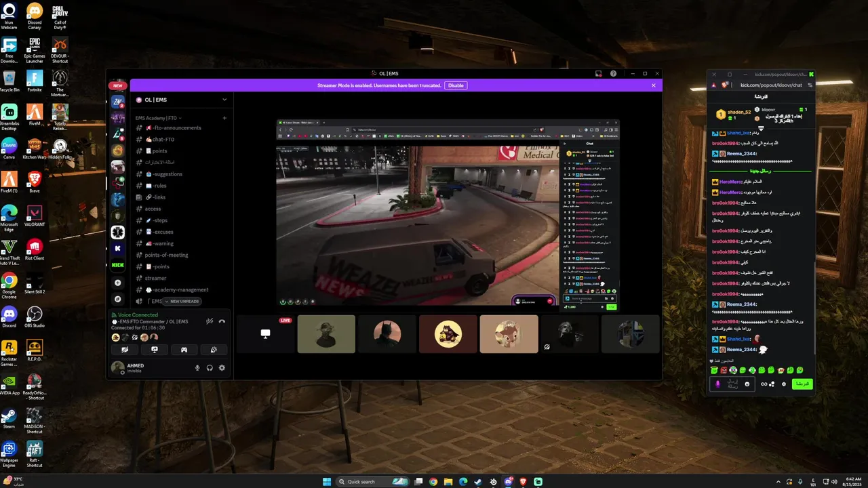Viewport: 868px width, 488px height.
Task: Open Wallpaper Engine desktop shortcut
Action: (x=9, y=453)
